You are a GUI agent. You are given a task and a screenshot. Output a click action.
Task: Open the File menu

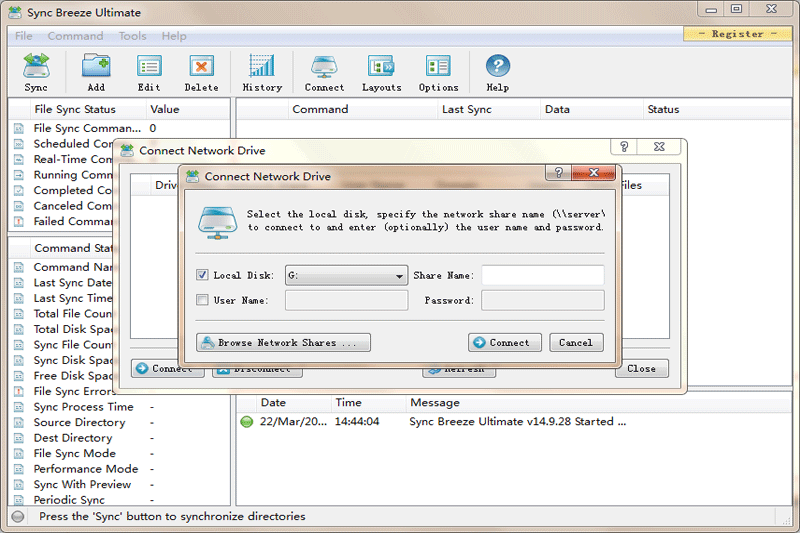click(x=23, y=36)
